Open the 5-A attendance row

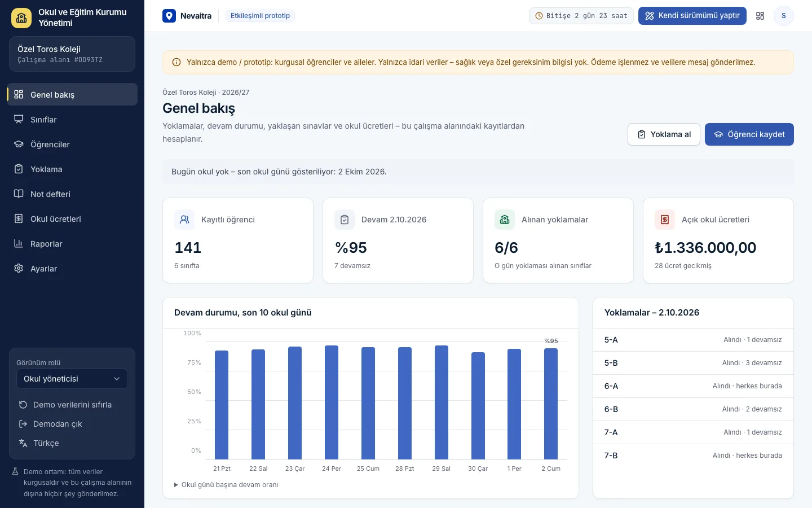(x=693, y=340)
